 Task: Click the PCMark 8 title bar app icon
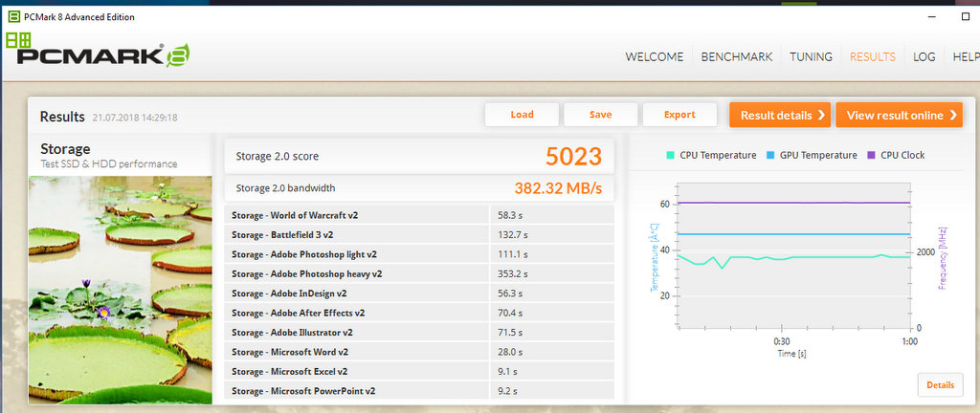point(14,17)
